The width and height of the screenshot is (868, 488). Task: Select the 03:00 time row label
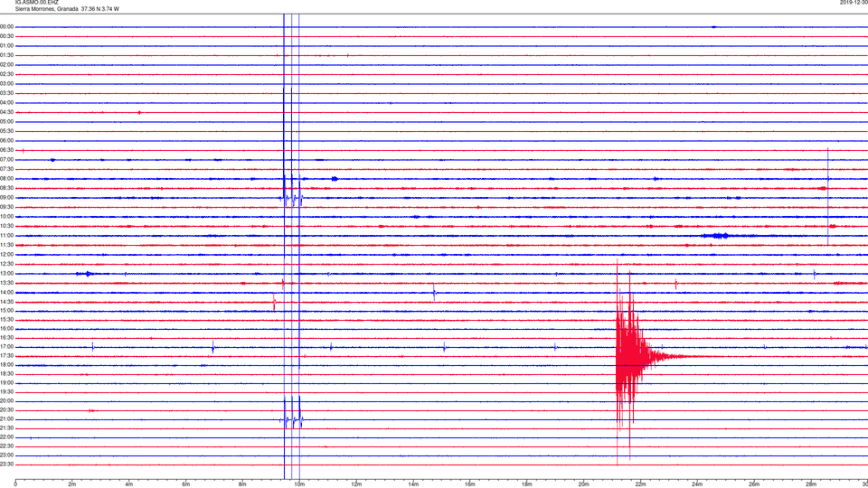[x=6, y=83]
